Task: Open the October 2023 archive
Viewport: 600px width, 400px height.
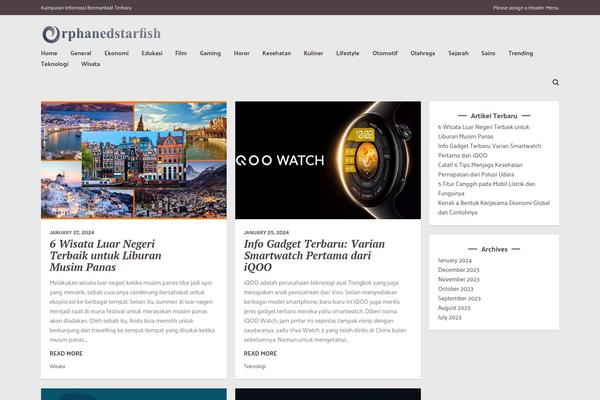Action: pos(455,289)
